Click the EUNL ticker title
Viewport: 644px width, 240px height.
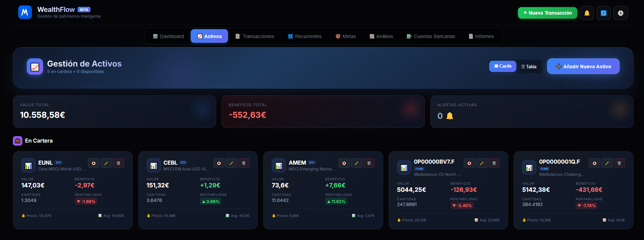[45, 163]
